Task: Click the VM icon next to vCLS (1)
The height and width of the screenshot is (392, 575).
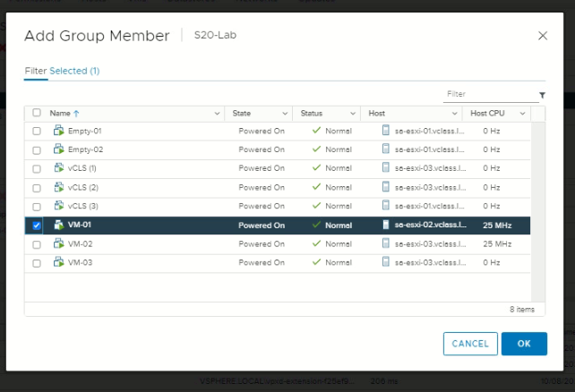Action: tap(59, 167)
